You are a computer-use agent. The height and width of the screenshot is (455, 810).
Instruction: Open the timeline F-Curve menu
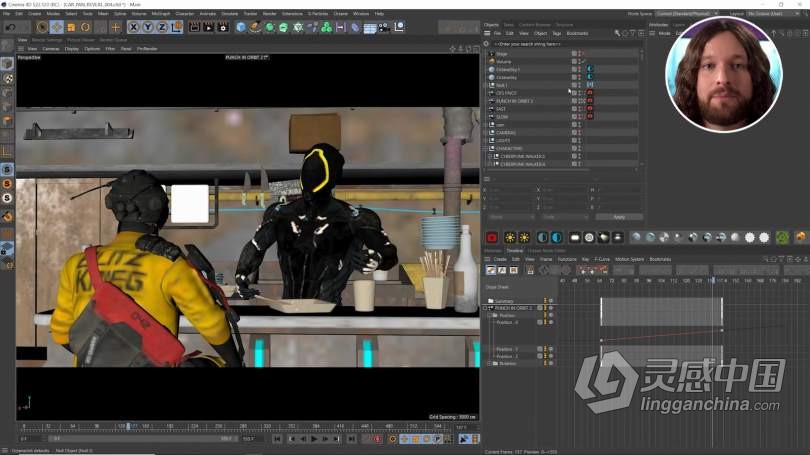602,259
